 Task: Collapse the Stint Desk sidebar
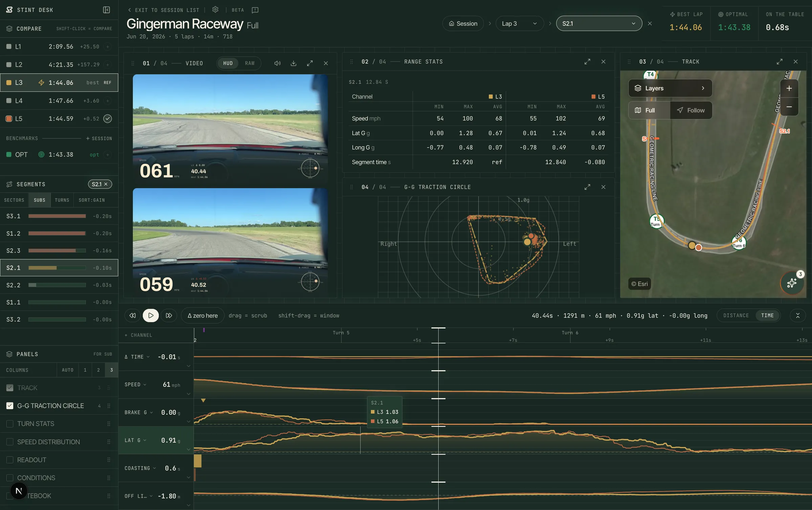[x=106, y=10]
